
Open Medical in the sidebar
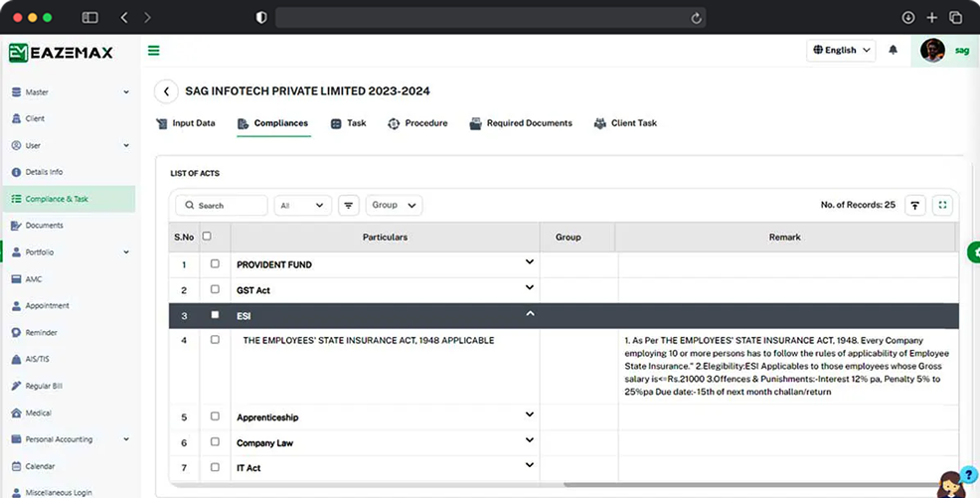38,414
